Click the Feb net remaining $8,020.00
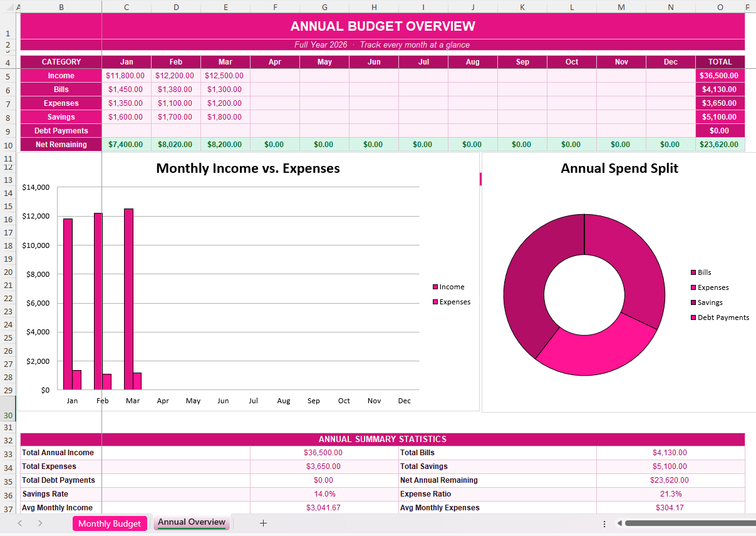 (176, 145)
